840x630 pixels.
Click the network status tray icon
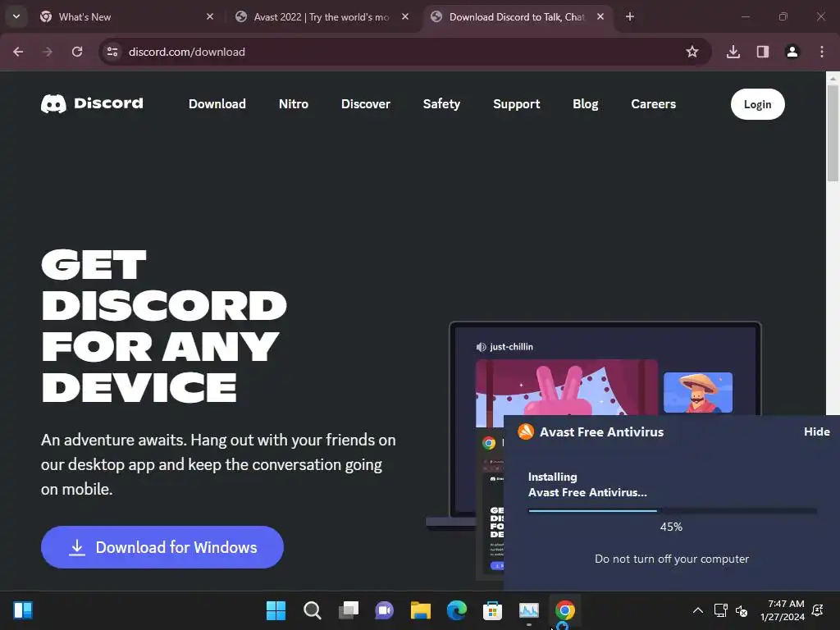coord(720,610)
